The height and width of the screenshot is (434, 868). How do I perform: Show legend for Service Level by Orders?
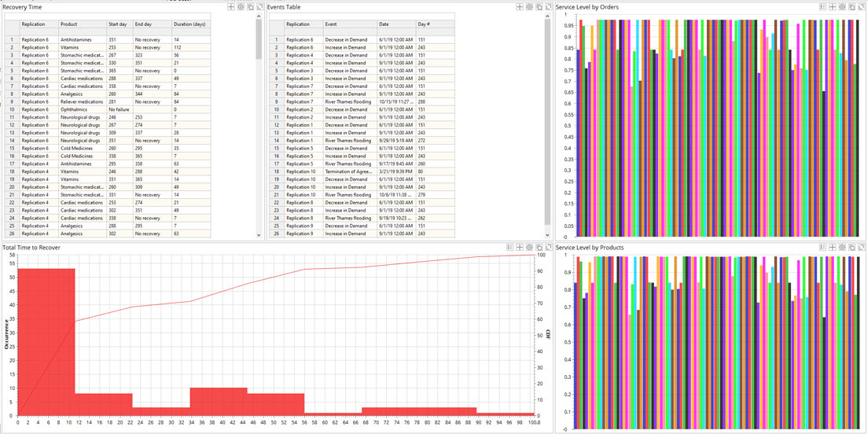pyautogui.click(x=823, y=6)
